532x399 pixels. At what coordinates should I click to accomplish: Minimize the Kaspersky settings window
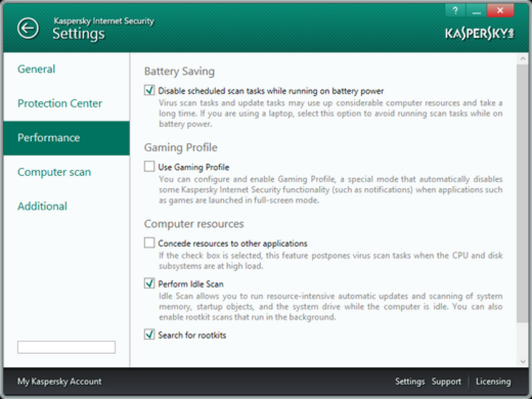click(476, 11)
